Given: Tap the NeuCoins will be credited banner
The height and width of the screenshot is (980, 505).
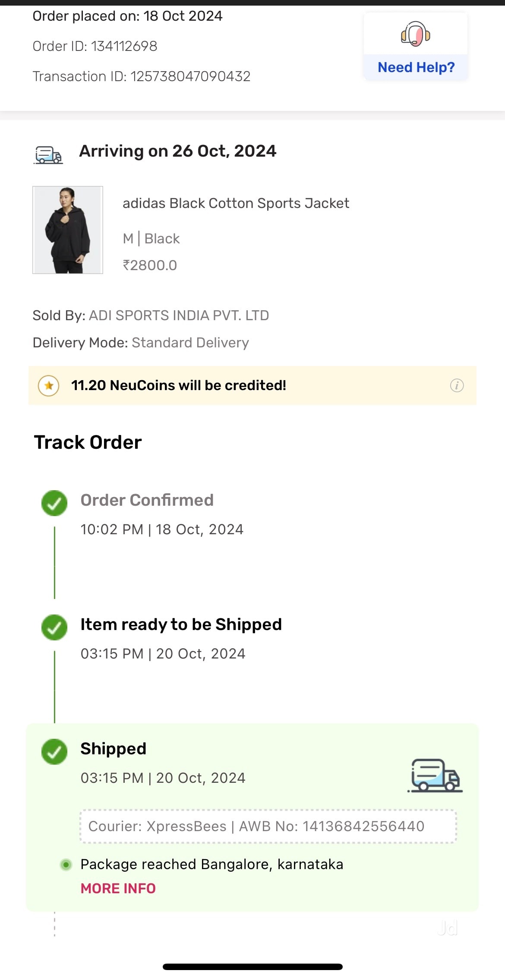Looking at the screenshot, I should click(252, 385).
